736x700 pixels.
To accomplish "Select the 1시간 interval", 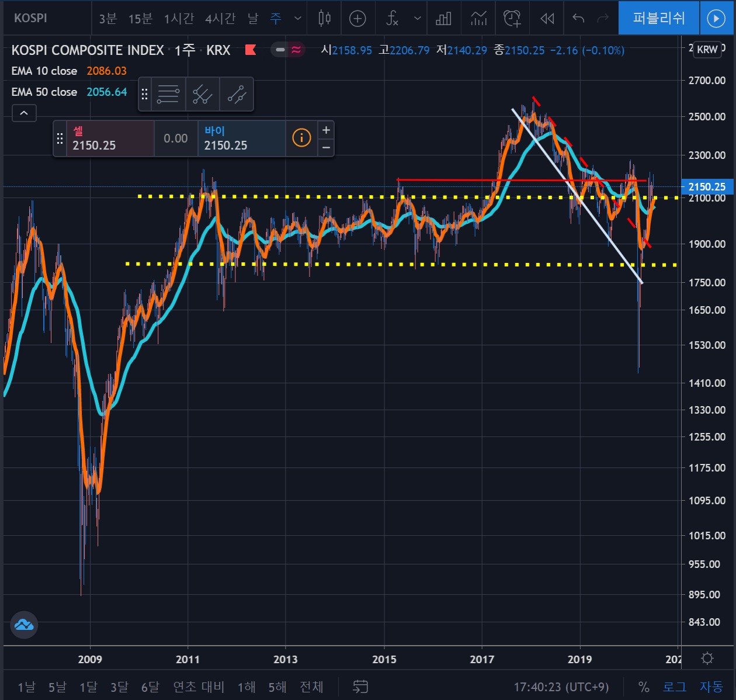I will tap(179, 19).
